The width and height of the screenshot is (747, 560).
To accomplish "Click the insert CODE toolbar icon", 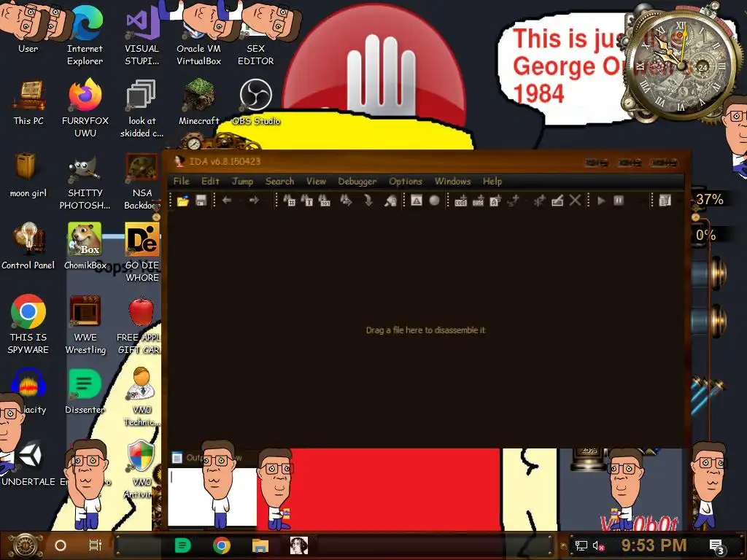I will pos(461,201).
